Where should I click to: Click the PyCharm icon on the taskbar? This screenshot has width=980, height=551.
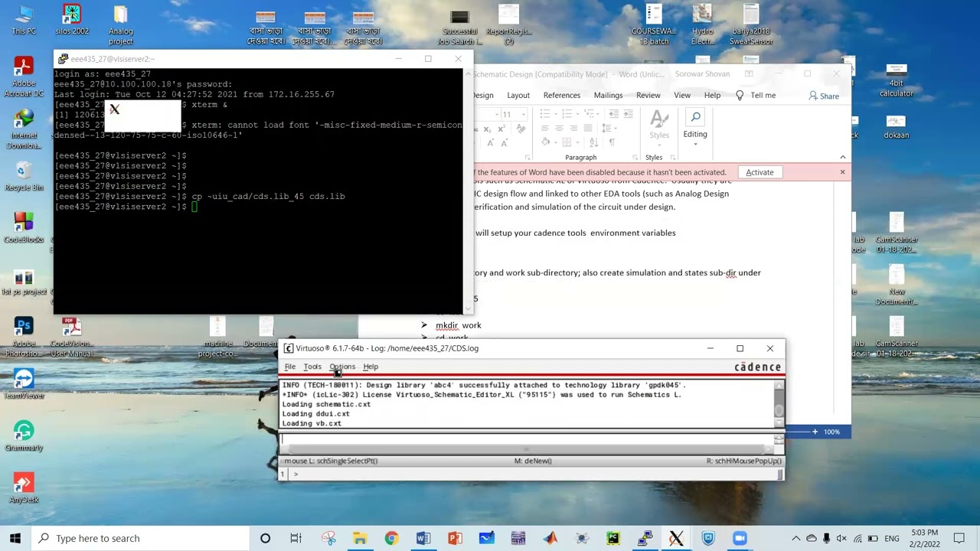click(613, 538)
